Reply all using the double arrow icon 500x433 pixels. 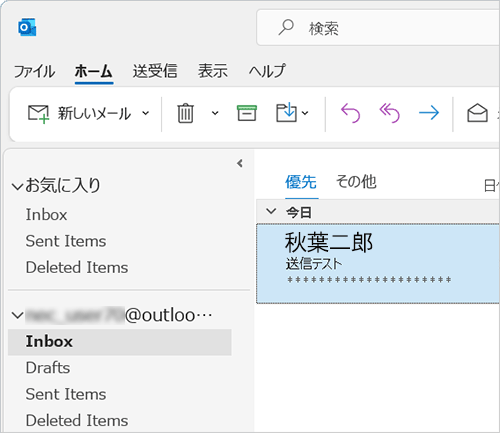click(x=389, y=113)
